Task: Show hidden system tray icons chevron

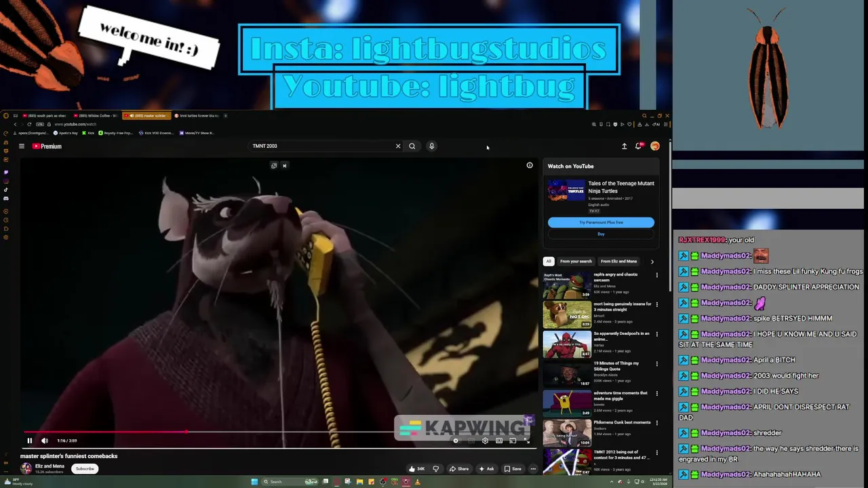Action: pyautogui.click(x=612, y=482)
